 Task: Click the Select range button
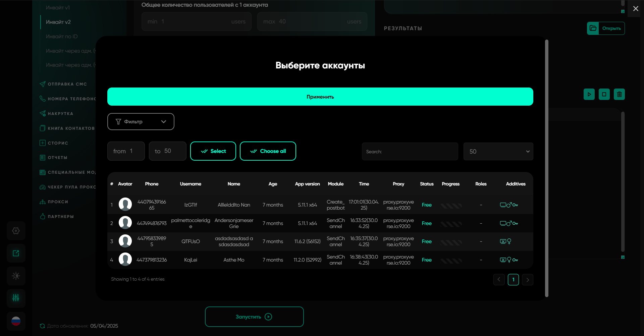click(213, 151)
